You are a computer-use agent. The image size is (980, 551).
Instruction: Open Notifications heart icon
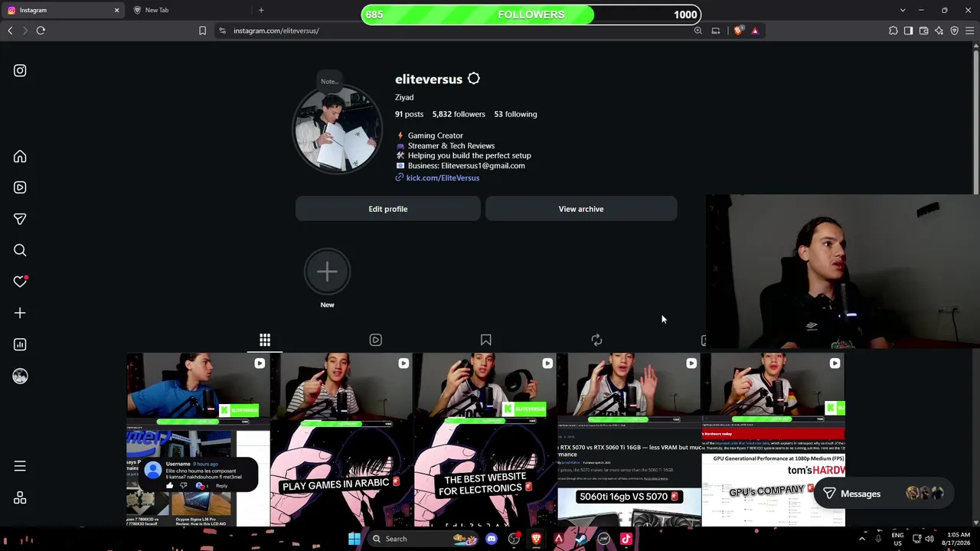point(20,282)
